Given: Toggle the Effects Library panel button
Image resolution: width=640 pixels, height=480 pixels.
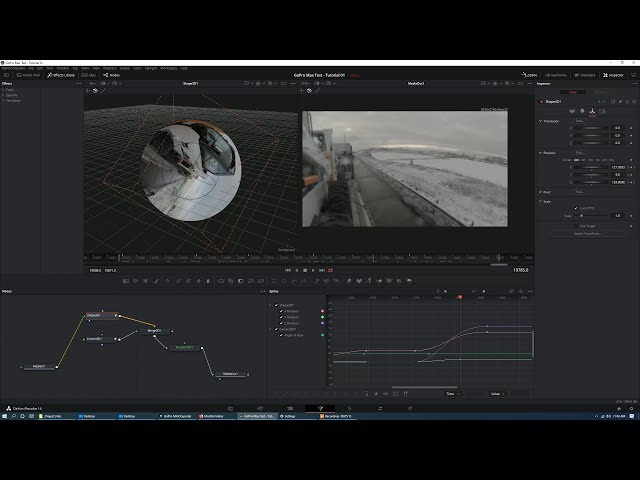Looking at the screenshot, I should tap(61, 75).
